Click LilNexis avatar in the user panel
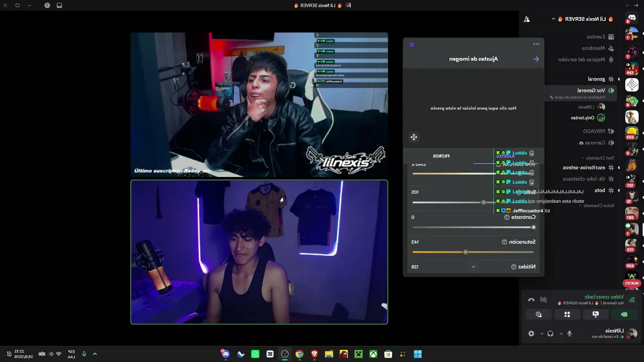The image size is (644, 362). (632, 333)
